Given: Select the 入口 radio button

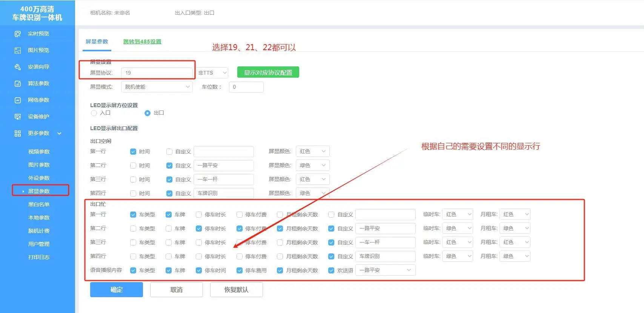Looking at the screenshot, I should (x=94, y=113).
